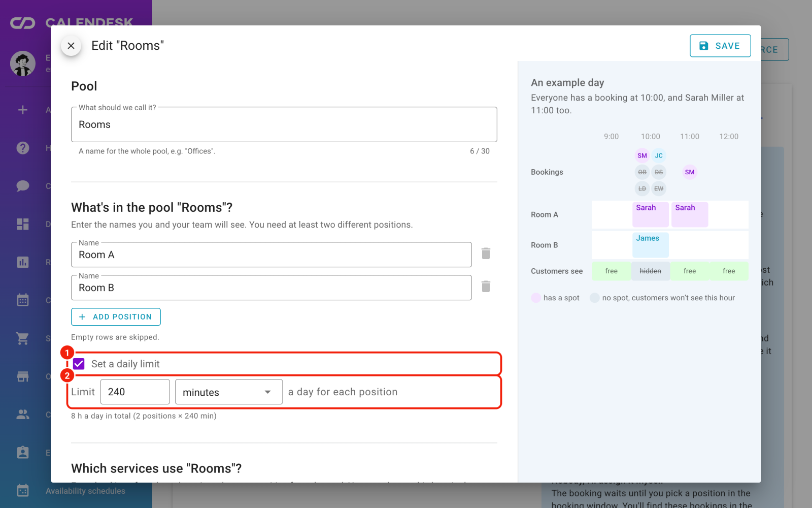The height and width of the screenshot is (508, 812).
Task: Click ADD POSITION button
Action: click(116, 316)
